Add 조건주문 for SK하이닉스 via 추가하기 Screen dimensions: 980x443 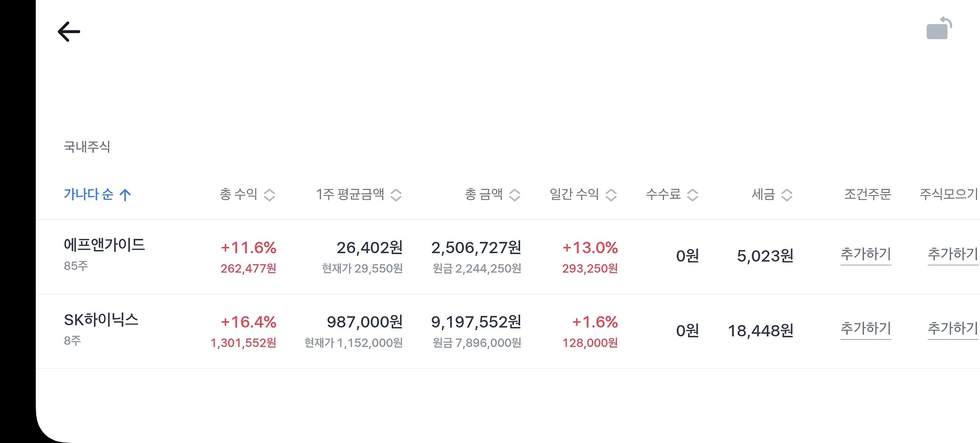pyautogui.click(x=866, y=329)
